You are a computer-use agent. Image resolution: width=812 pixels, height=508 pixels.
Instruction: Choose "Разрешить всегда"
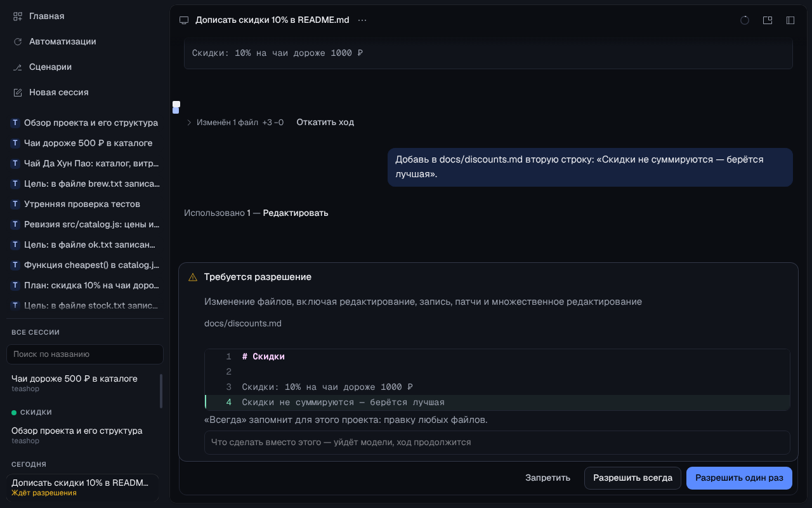click(x=632, y=478)
